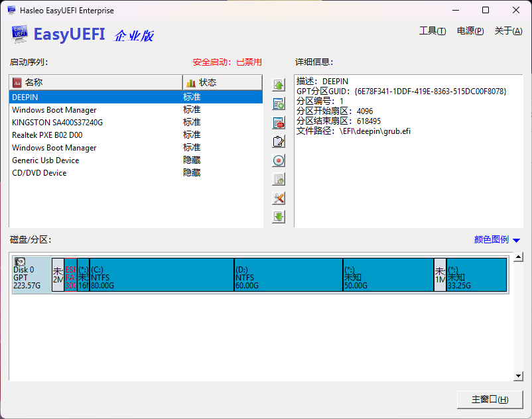
Task: Click the GPT分区GUID line in details
Action: coord(401,91)
